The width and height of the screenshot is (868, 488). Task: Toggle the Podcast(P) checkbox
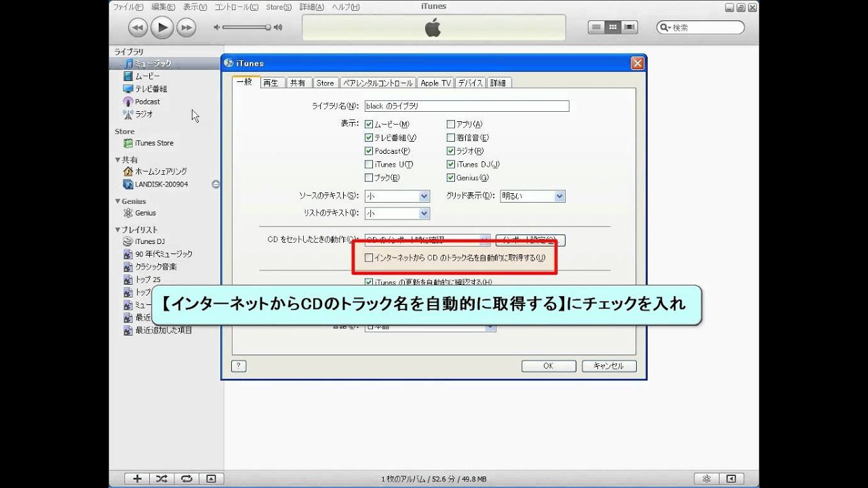tap(369, 151)
